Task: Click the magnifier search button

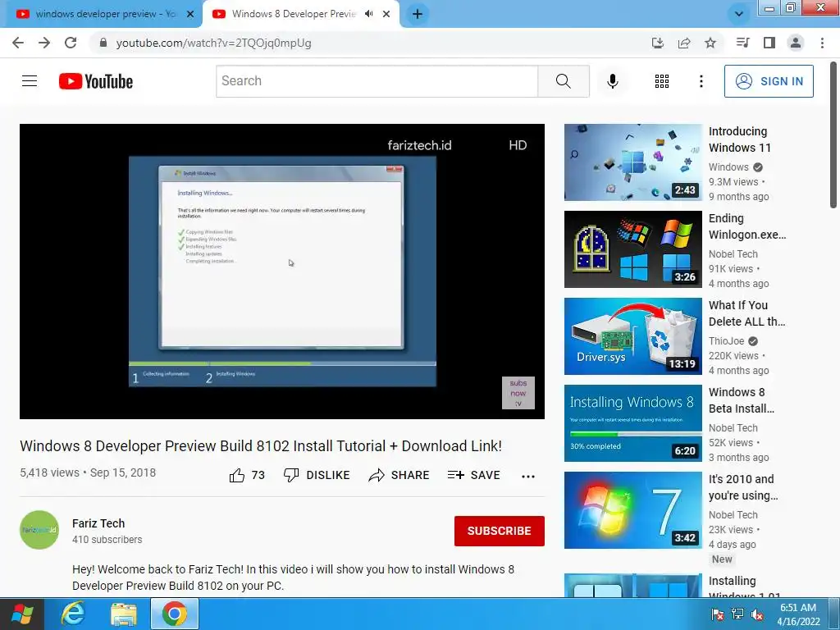Action: tap(563, 81)
